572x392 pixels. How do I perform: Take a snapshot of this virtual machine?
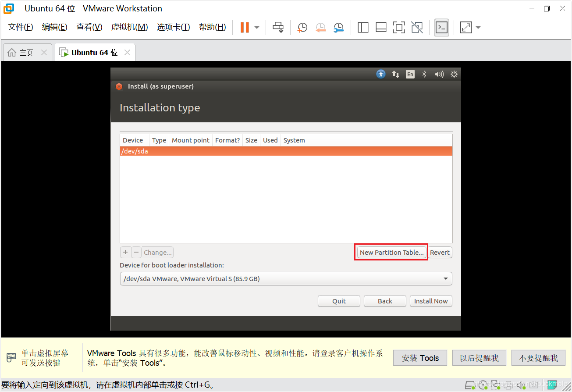click(302, 28)
